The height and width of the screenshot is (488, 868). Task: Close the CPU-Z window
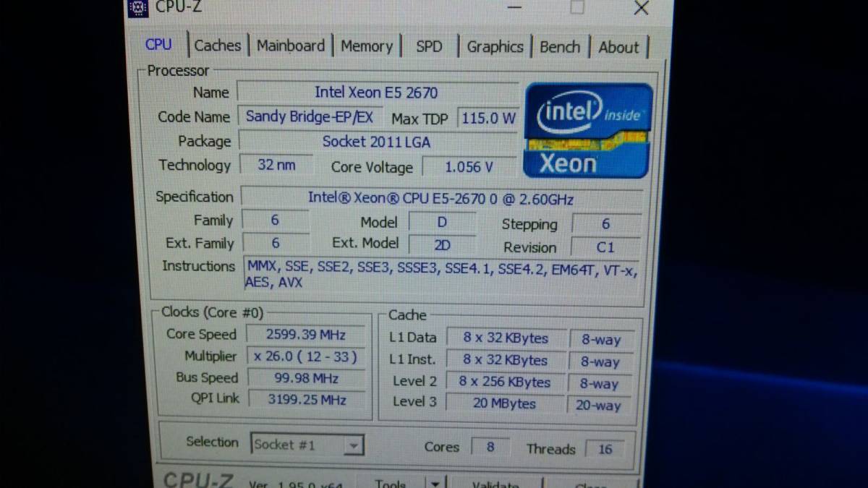coord(641,8)
